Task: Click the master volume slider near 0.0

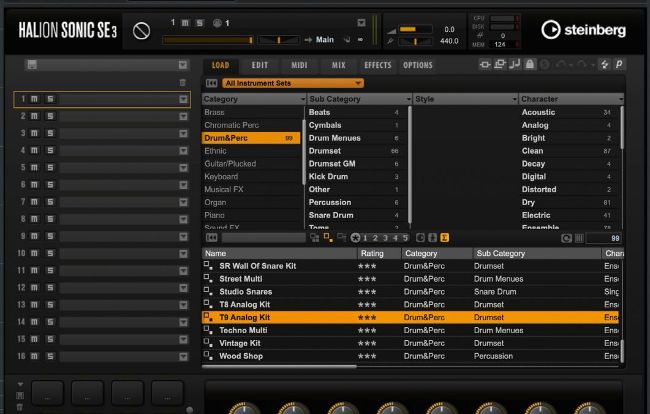Action: tap(415, 29)
